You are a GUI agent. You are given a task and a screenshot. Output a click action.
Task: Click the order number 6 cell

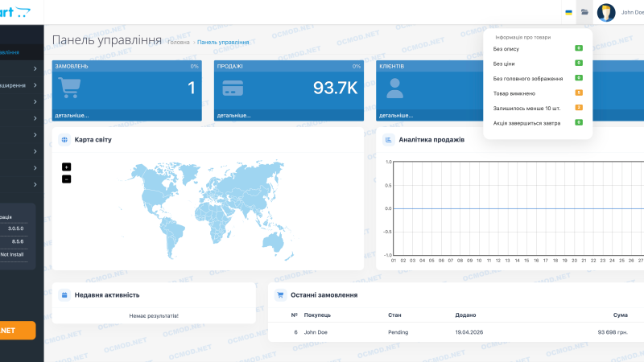[x=295, y=332]
